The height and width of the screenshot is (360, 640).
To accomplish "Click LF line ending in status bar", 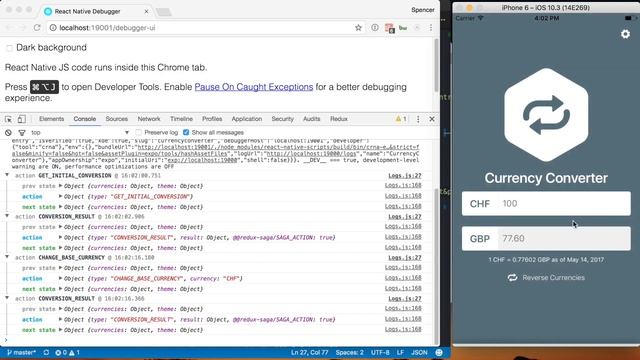I will point(400,352).
